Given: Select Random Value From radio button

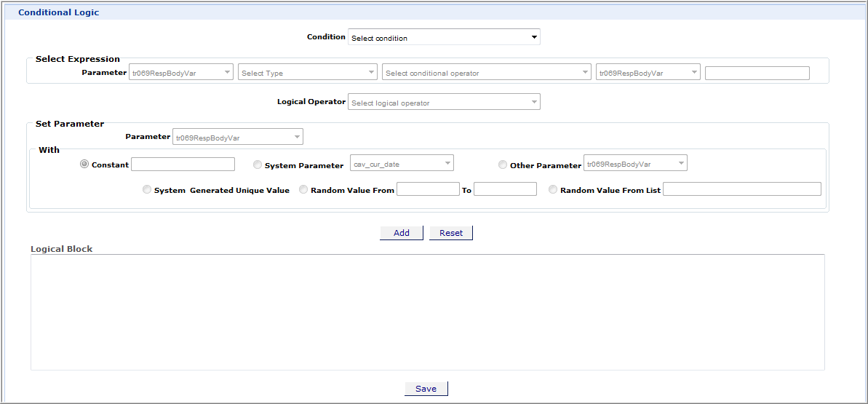Looking at the screenshot, I should point(303,189).
